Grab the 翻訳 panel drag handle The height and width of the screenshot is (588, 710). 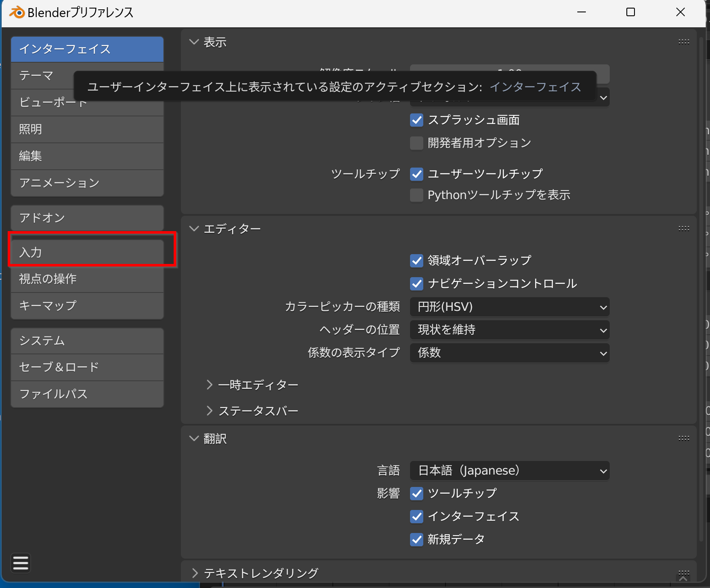684,438
